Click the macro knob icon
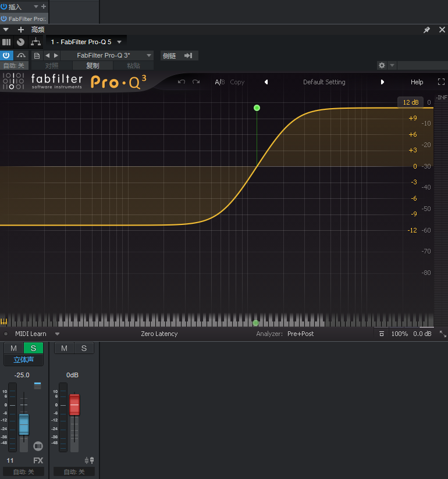The width and height of the screenshot is (448, 479). coord(20,42)
